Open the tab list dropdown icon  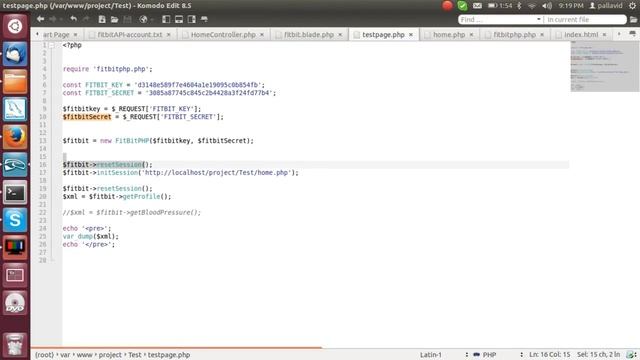pyautogui.click(x=632, y=34)
